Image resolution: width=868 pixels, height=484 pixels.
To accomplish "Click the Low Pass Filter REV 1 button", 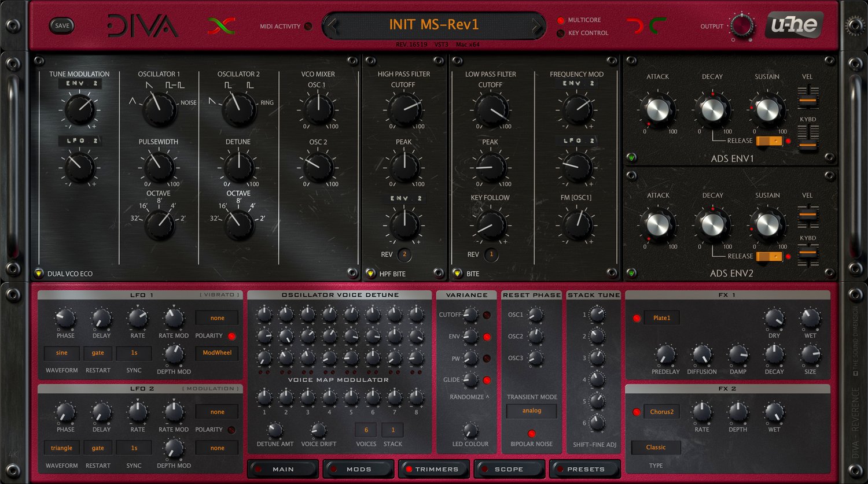I will [x=491, y=254].
